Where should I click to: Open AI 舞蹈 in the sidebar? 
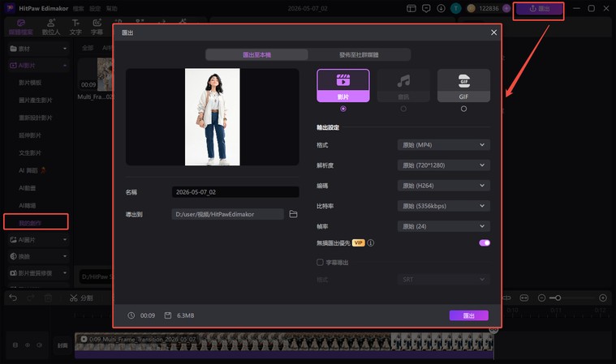[x=32, y=170]
